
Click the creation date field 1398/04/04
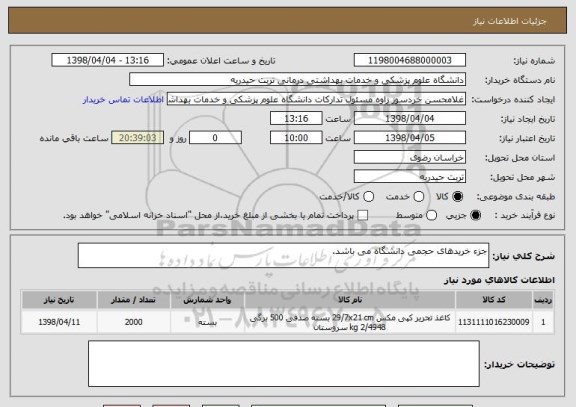click(410, 119)
